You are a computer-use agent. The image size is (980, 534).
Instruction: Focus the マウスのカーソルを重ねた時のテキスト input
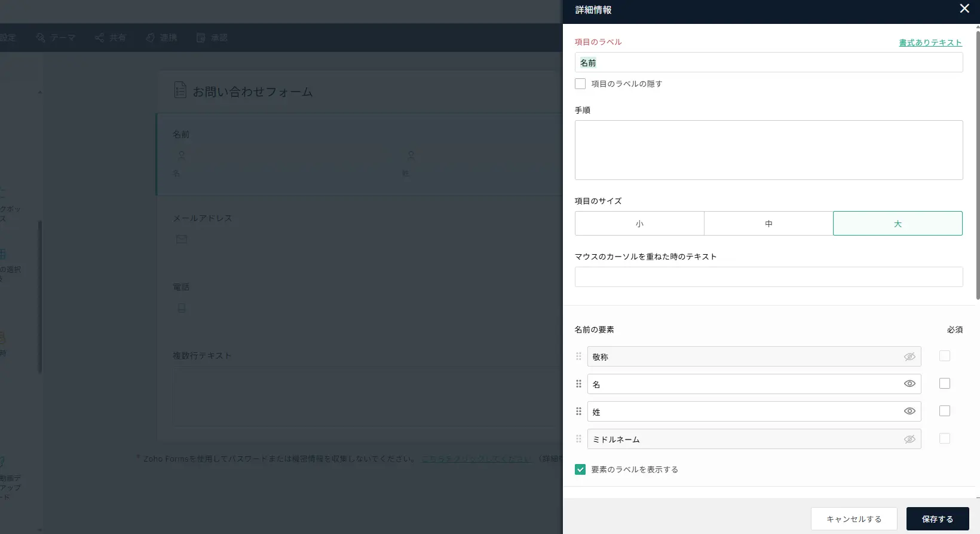768,277
